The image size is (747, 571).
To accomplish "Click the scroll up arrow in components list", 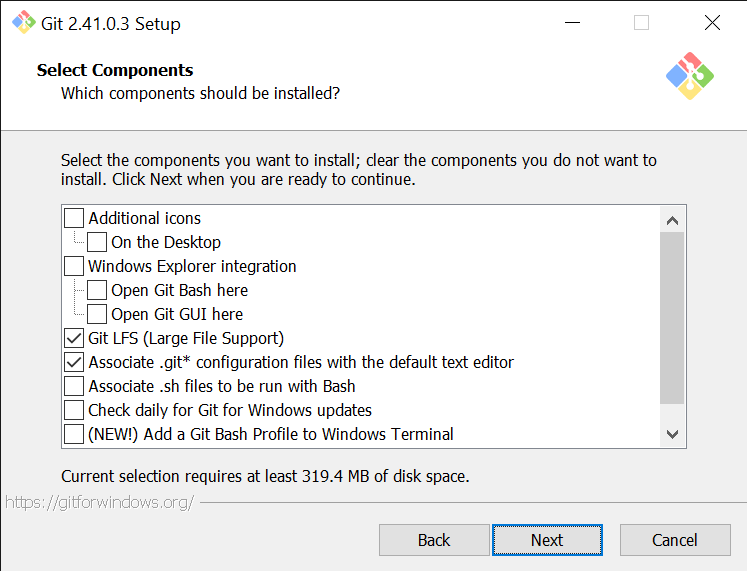I will tap(672, 220).
